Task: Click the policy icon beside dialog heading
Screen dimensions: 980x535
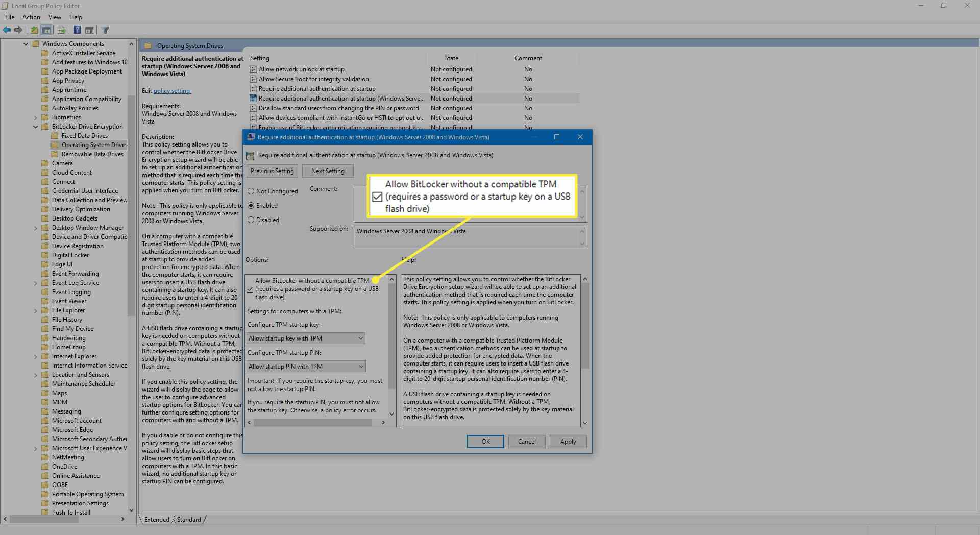Action: (x=250, y=156)
